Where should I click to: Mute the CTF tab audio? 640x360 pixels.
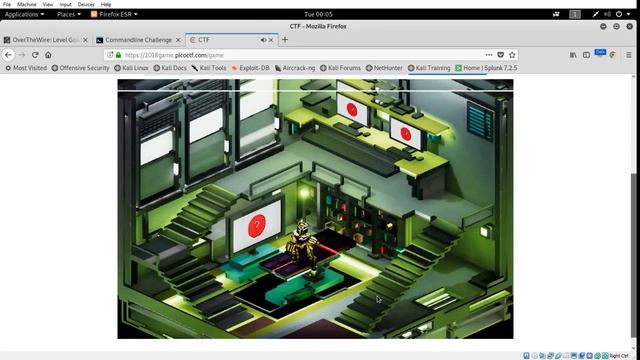click(263, 40)
